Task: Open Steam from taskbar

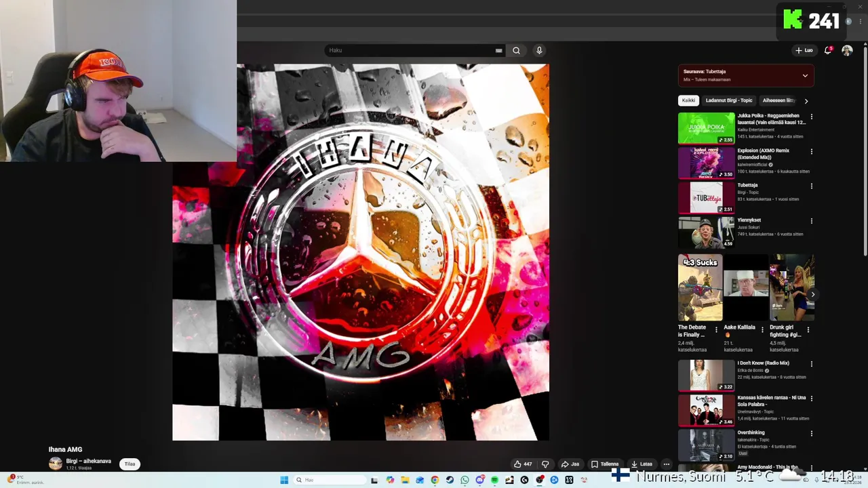Action: [x=450, y=480]
